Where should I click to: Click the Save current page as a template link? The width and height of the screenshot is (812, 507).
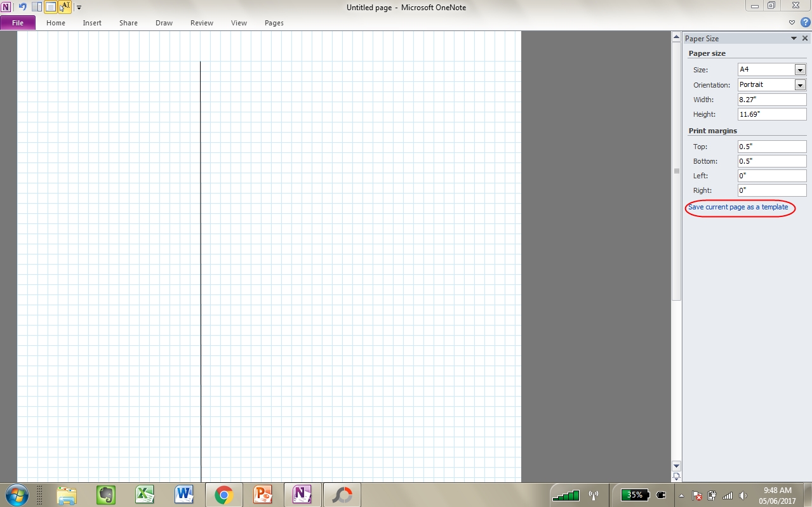click(x=740, y=207)
